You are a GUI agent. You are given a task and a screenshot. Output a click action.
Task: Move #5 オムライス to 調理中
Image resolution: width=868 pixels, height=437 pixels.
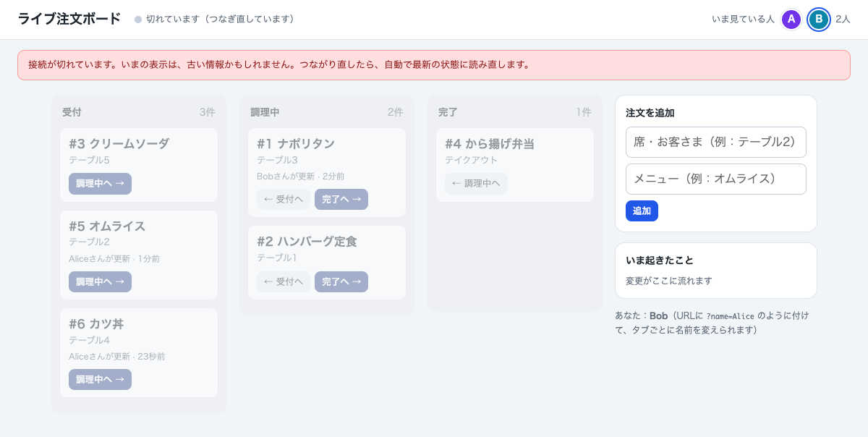[x=100, y=281]
